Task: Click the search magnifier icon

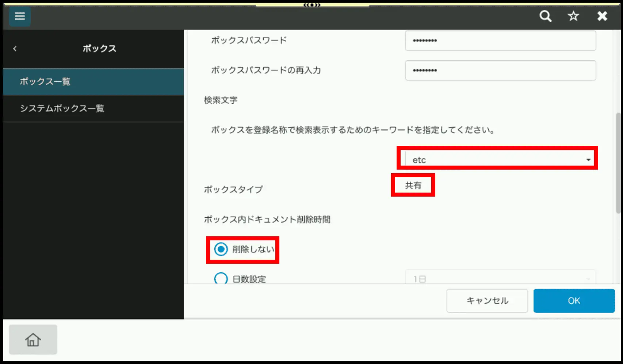Action: point(545,16)
